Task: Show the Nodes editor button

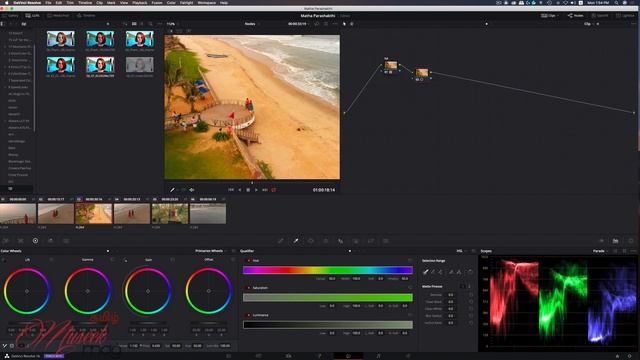Action: click(x=576, y=16)
